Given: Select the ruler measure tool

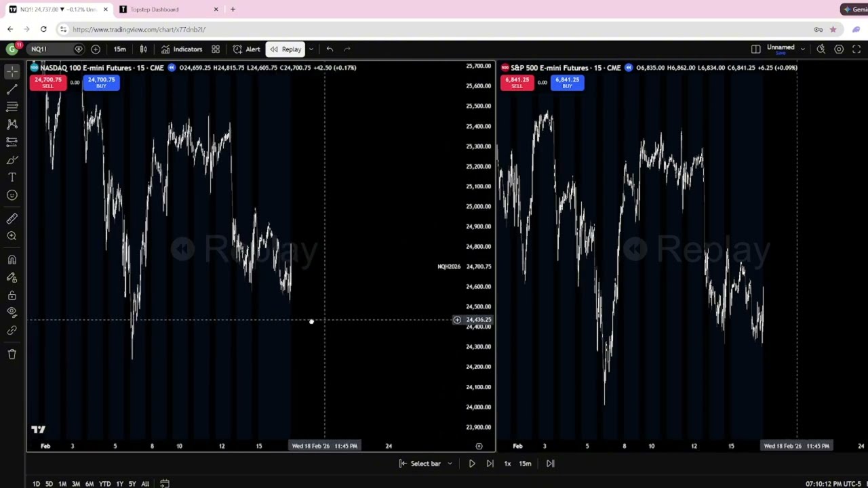Looking at the screenshot, I should (x=12, y=219).
